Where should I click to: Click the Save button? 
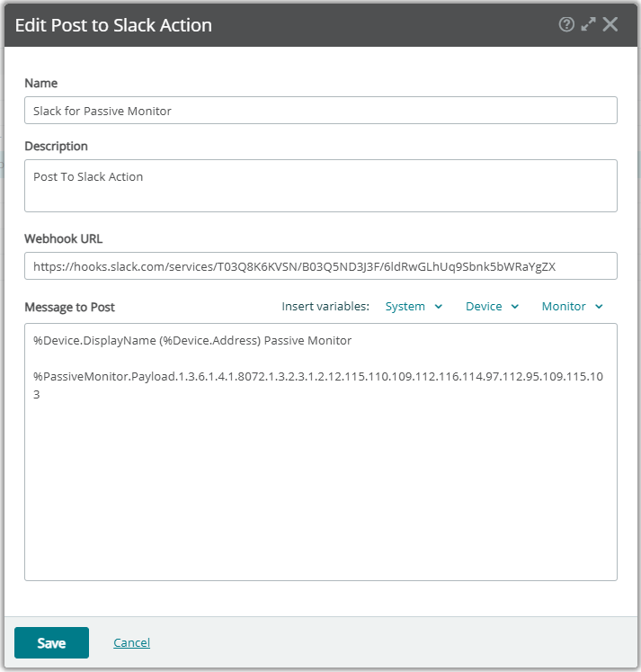pyautogui.click(x=51, y=642)
